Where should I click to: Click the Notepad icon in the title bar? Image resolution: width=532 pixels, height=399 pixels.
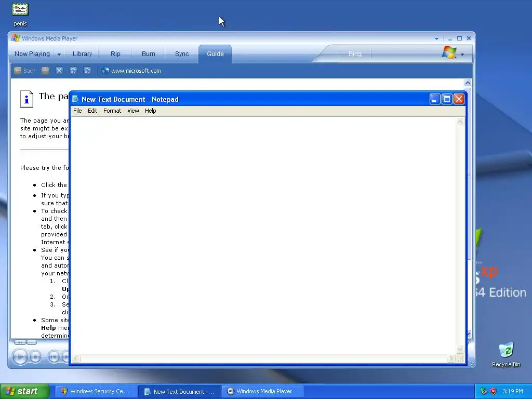(x=75, y=99)
